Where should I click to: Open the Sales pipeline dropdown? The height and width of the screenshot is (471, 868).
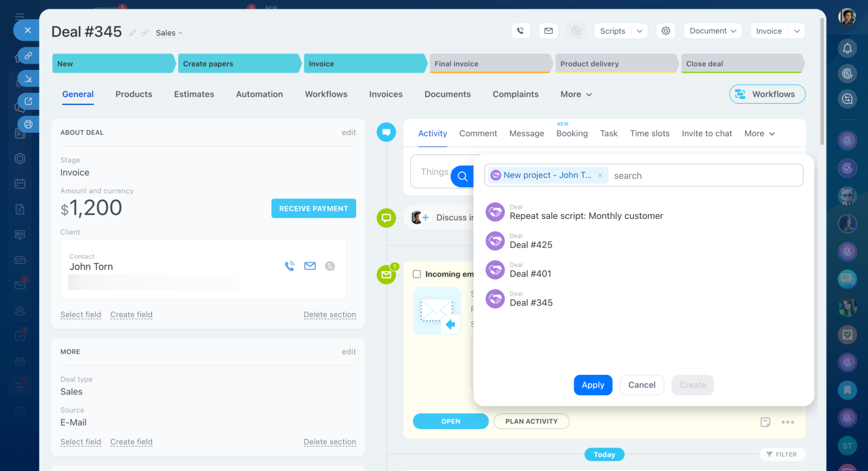(169, 33)
